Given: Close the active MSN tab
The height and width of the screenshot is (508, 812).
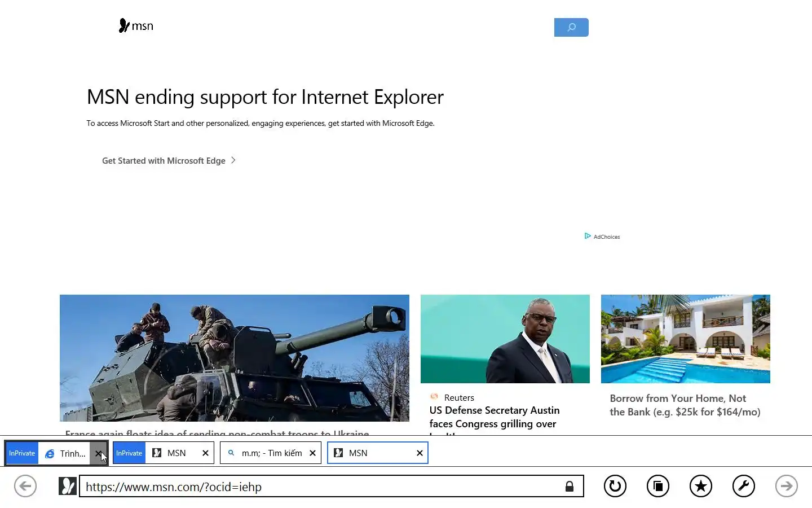Looking at the screenshot, I should tap(420, 453).
